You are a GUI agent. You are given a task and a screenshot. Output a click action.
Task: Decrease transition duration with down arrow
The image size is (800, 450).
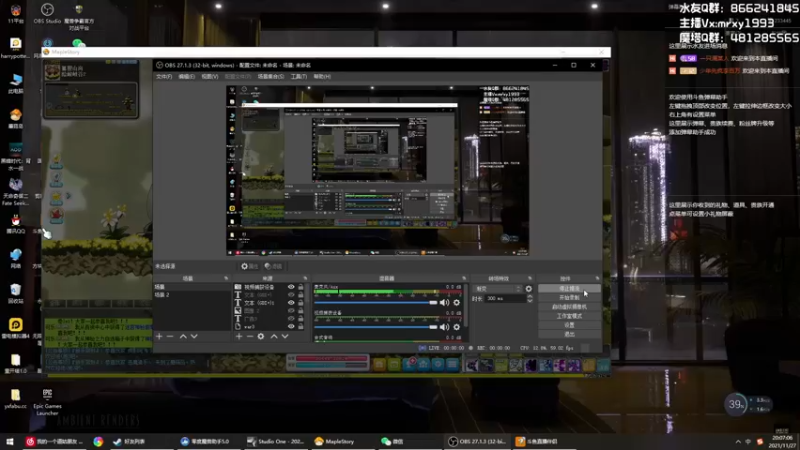(x=529, y=301)
